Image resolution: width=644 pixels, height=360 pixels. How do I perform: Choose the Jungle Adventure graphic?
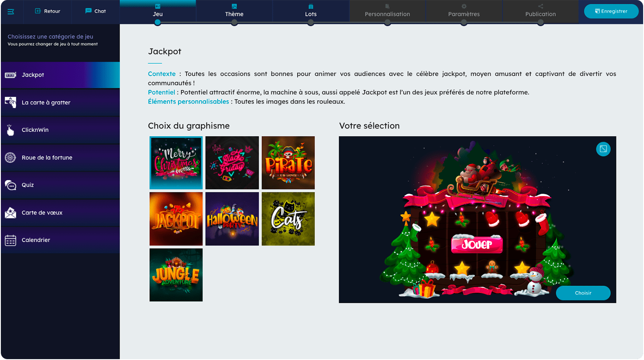coord(176,274)
